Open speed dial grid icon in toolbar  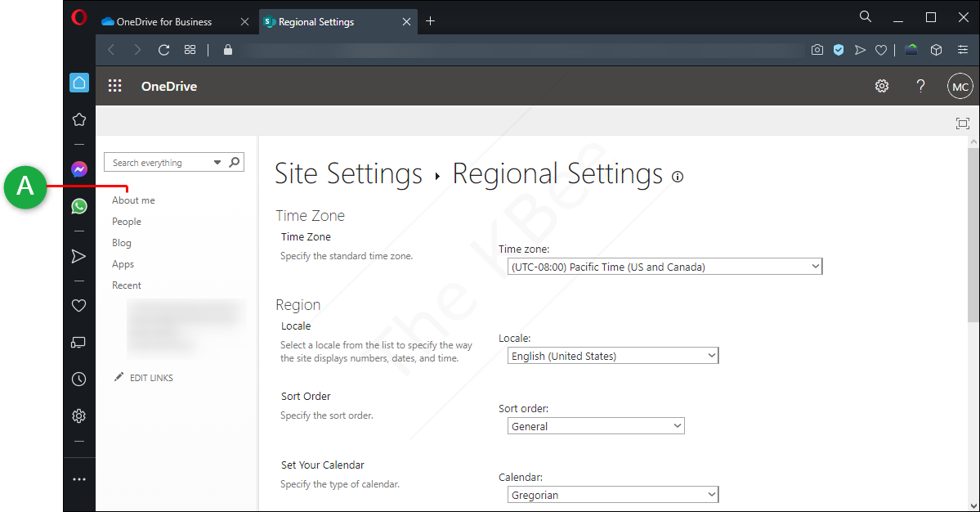tap(190, 50)
